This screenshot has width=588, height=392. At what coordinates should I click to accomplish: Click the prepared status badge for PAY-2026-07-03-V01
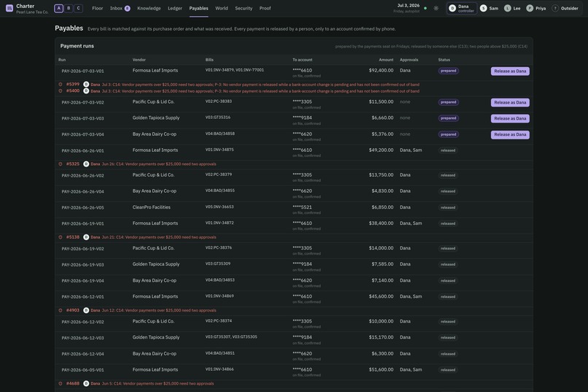click(x=449, y=71)
